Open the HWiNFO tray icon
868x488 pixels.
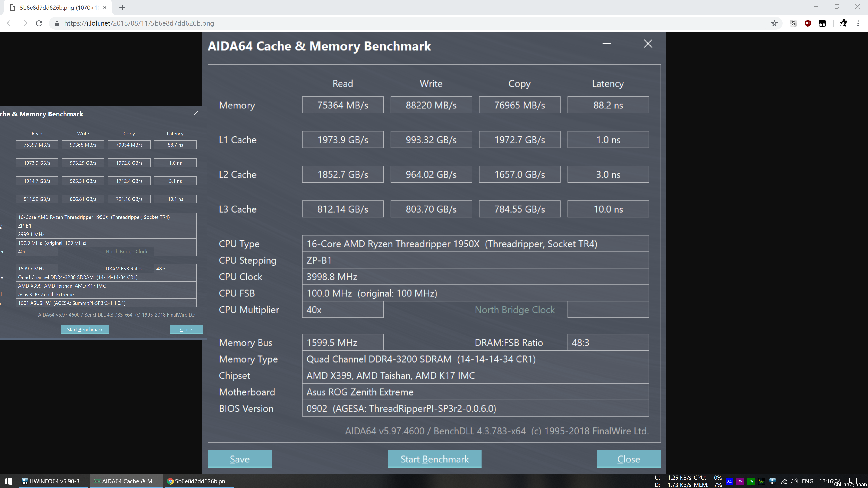(x=773, y=481)
